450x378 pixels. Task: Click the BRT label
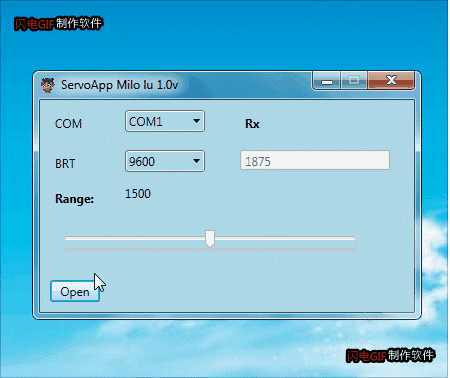click(65, 164)
